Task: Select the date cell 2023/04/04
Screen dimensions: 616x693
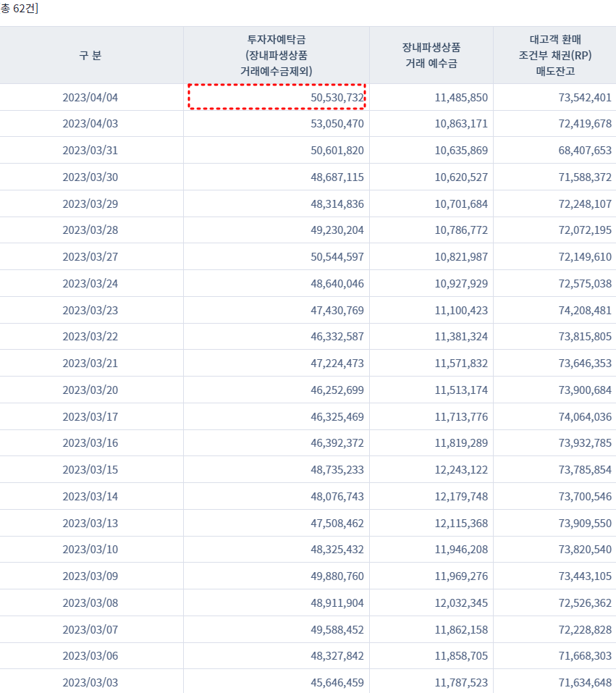Action: [90, 97]
